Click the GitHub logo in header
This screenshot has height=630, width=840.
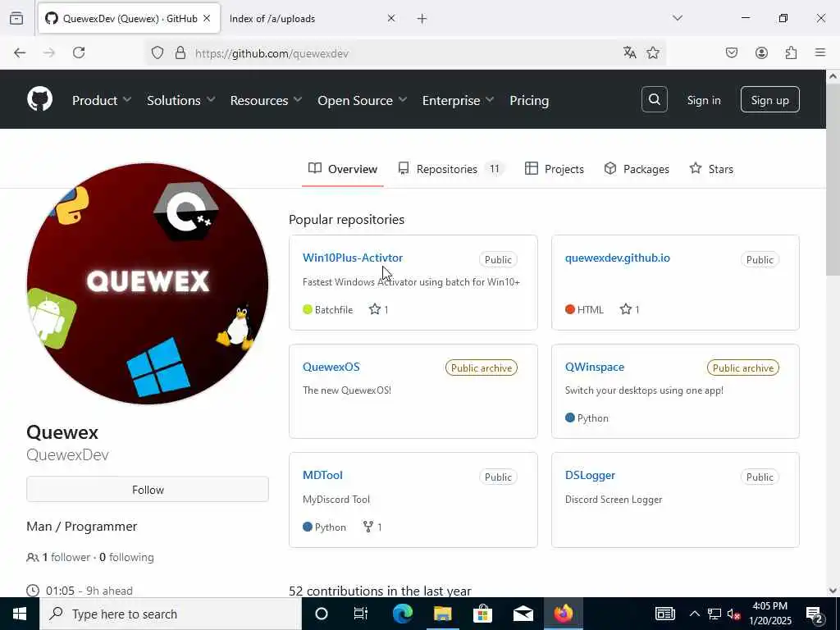pos(39,99)
